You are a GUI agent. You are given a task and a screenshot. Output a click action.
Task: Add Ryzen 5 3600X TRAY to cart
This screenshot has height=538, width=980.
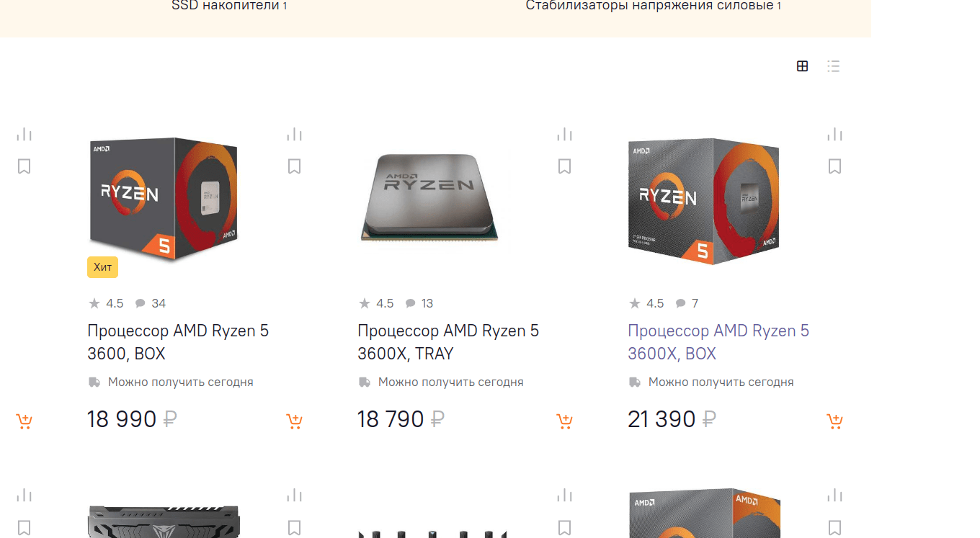(x=565, y=421)
